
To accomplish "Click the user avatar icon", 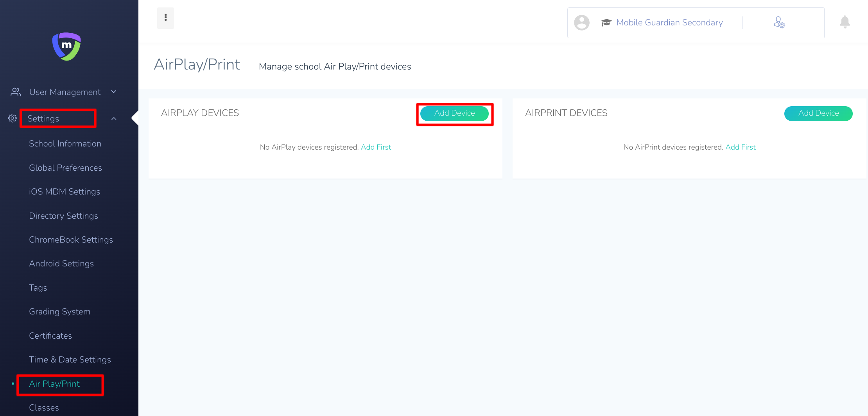I will [x=581, y=23].
